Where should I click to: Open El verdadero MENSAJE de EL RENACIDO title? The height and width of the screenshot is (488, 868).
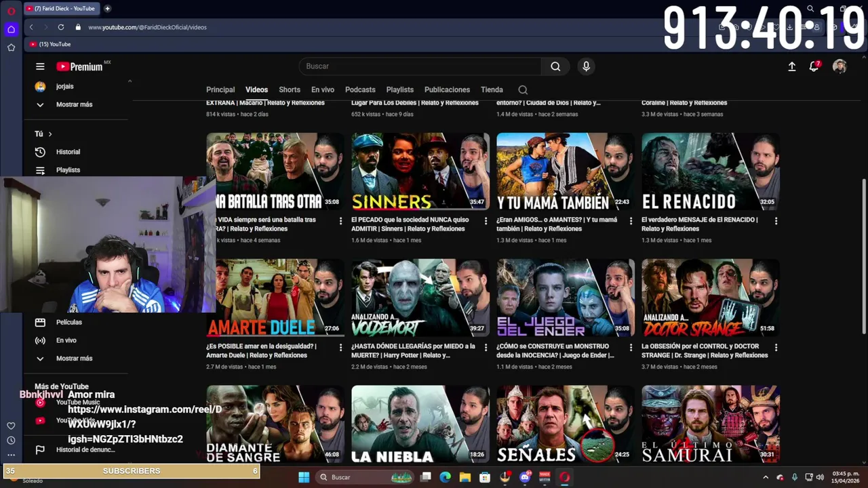pos(700,224)
